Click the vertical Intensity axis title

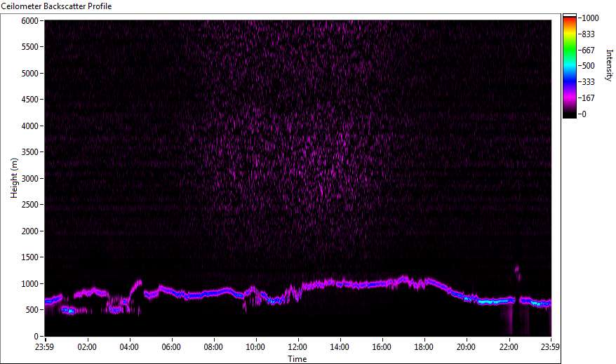point(609,65)
